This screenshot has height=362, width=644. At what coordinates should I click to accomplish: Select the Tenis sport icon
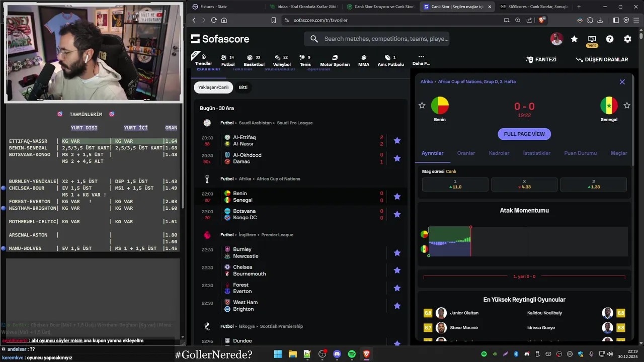pyautogui.click(x=305, y=61)
